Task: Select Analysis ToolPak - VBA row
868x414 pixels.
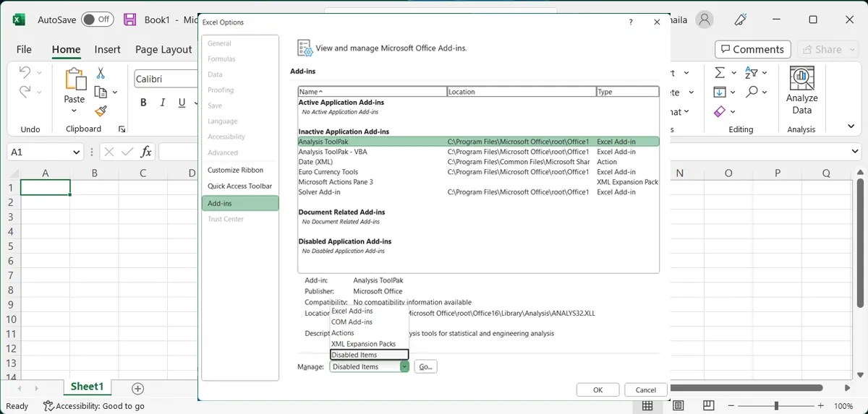Action: point(478,152)
